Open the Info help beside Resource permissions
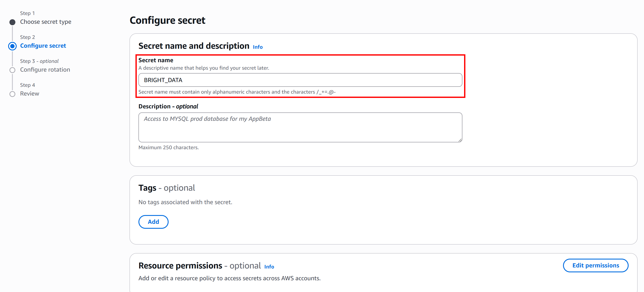 (x=269, y=267)
